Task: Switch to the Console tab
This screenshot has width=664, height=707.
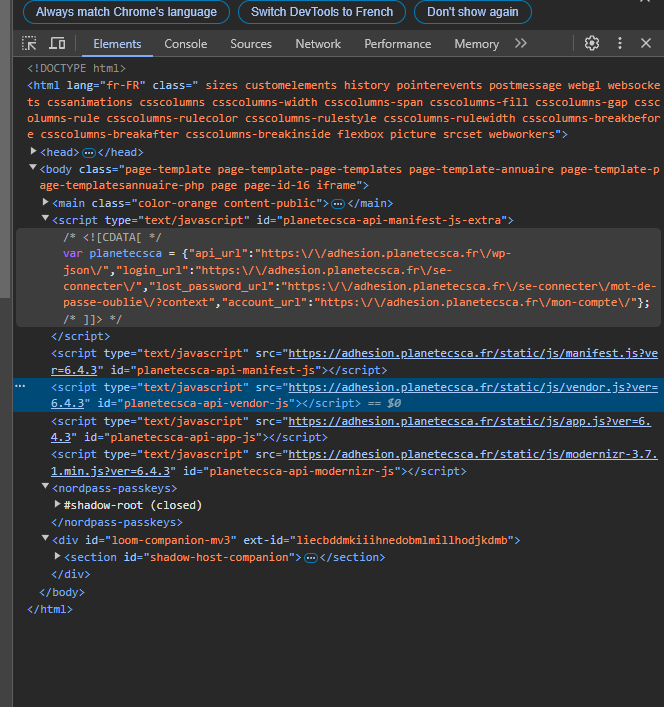Action: tap(186, 44)
